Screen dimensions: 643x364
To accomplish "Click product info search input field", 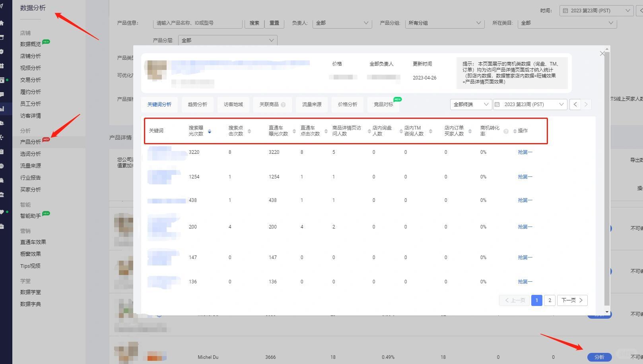I will click(198, 23).
